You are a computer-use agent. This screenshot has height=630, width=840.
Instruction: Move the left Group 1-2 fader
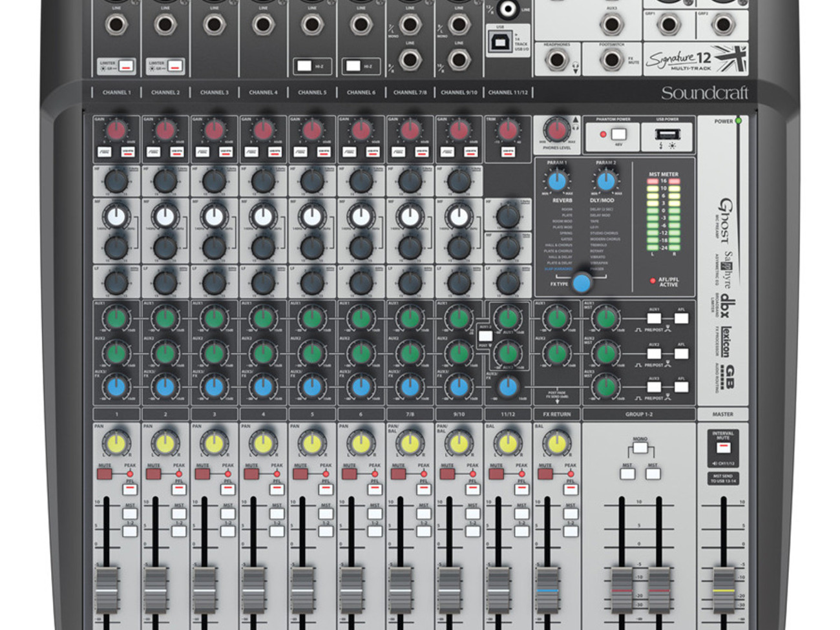click(622, 589)
